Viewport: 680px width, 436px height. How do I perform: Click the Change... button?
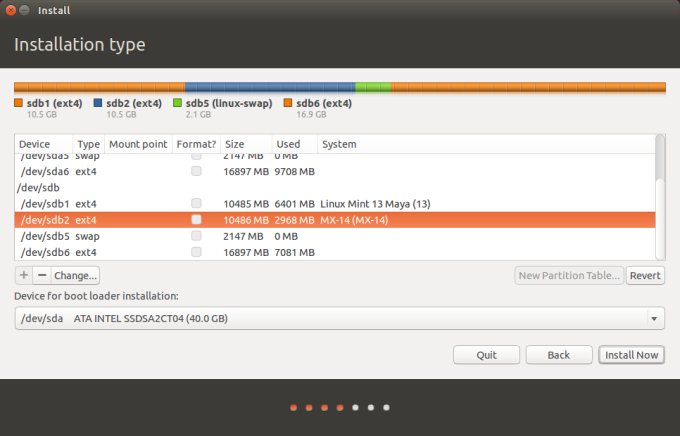point(75,275)
